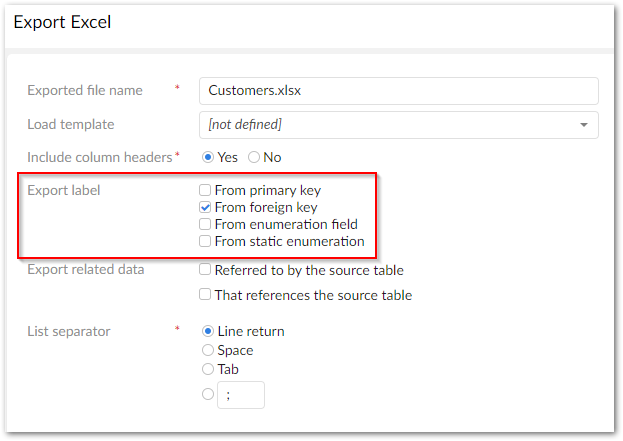Choose Space as list separator
Image resolution: width=623 pixels, height=441 pixels.
208,350
